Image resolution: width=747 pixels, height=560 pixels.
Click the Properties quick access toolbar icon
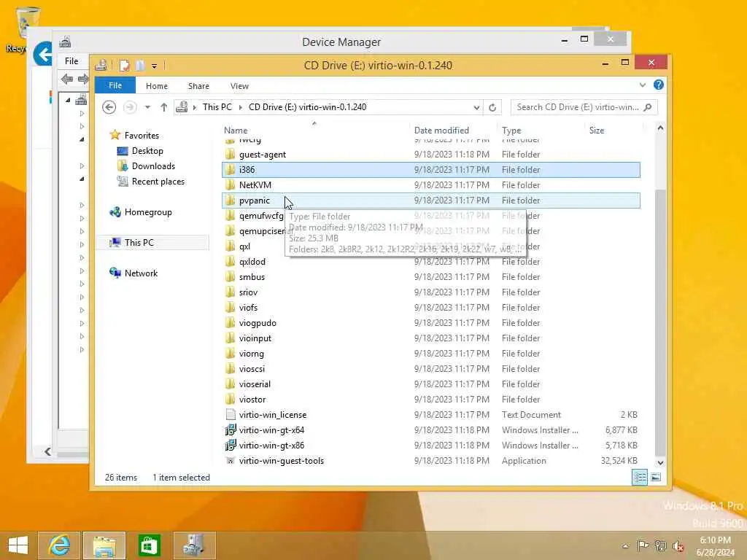coord(124,66)
